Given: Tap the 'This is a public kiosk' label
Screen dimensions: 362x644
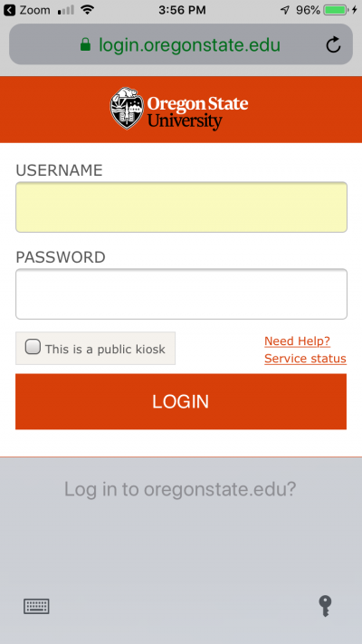Looking at the screenshot, I should click(105, 349).
